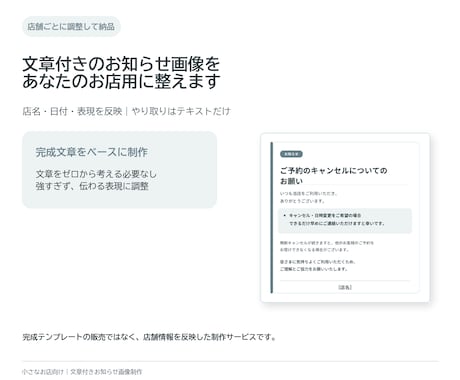The height and width of the screenshot is (380, 460).
Task: Click headline line '文章付きのお知らせ画像を'
Action: [121, 64]
